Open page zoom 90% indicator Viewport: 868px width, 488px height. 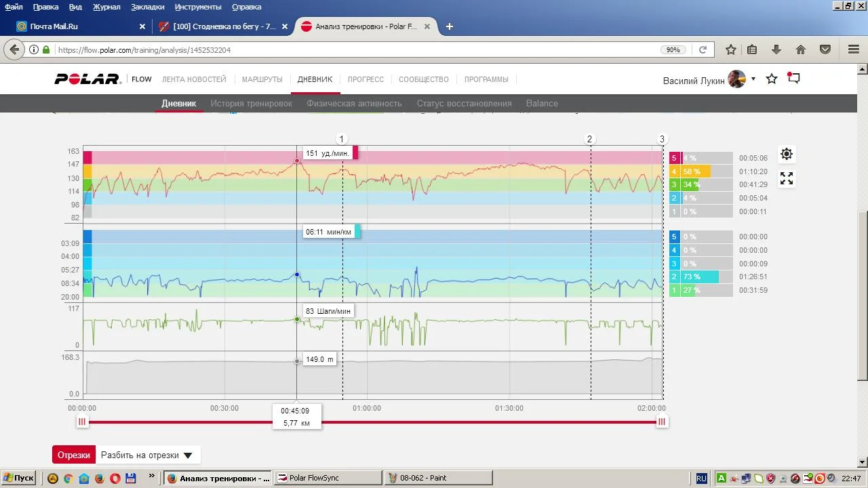pos(673,49)
